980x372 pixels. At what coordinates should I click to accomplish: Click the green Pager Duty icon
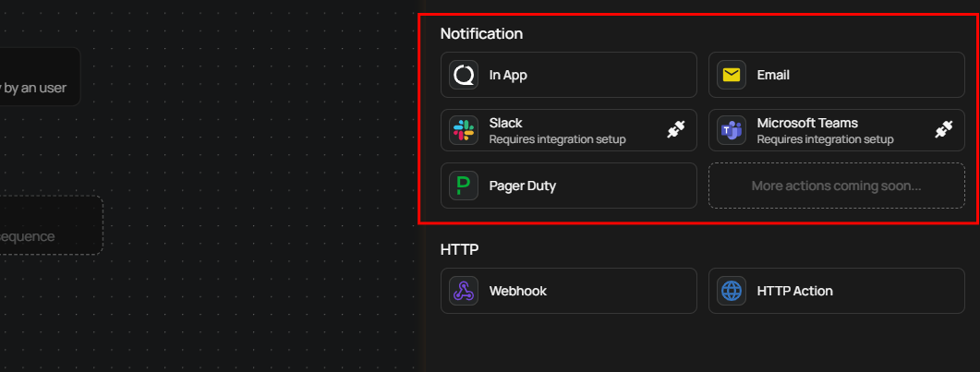(x=464, y=186)
